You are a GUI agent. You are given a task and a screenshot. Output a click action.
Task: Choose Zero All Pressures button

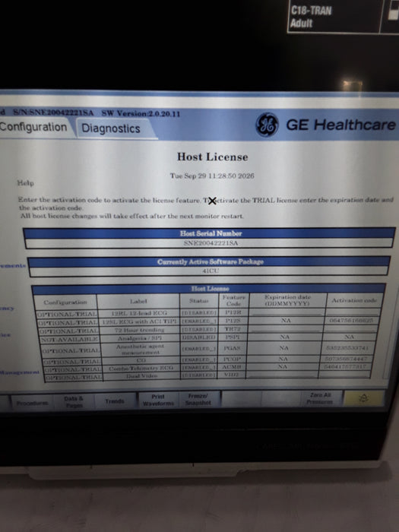(x=320, y=398)
